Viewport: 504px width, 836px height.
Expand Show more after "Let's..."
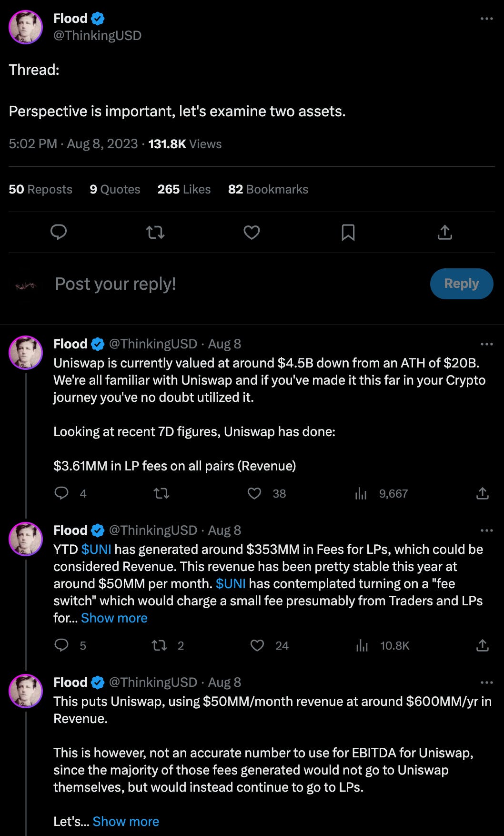point(126,821)
